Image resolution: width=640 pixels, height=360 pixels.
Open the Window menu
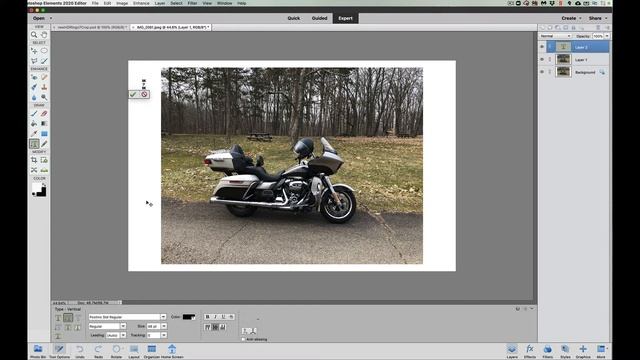224,3
